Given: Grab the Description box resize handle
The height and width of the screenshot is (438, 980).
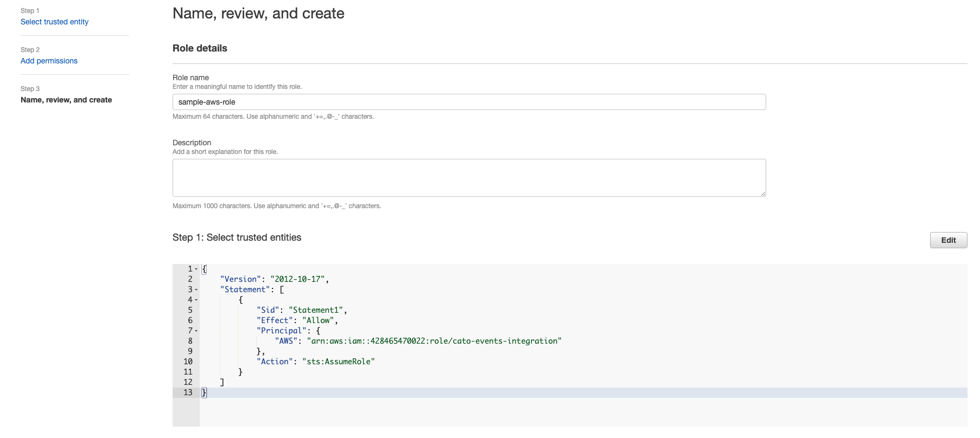Looking at the screenshot, I should (x=763, y=194).
